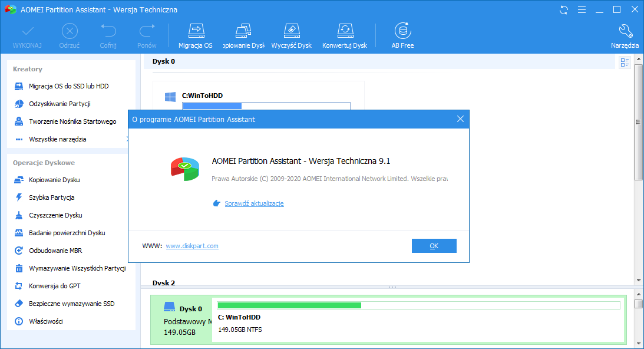This screenshot has width=644, height=349.
Task: Select Konwertuj Dysk toolbar tool
Action: click(345, 36)
